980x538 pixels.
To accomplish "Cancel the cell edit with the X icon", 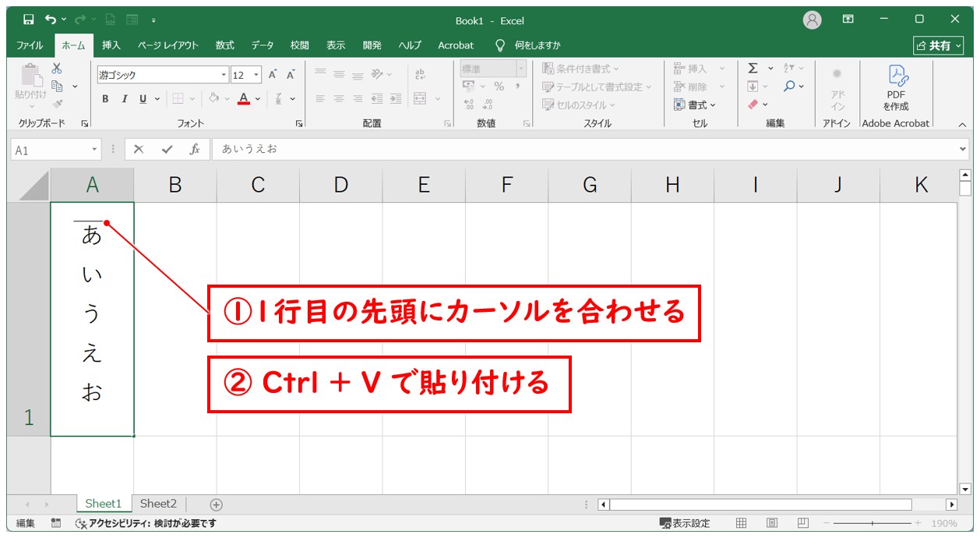I will 139,150.
